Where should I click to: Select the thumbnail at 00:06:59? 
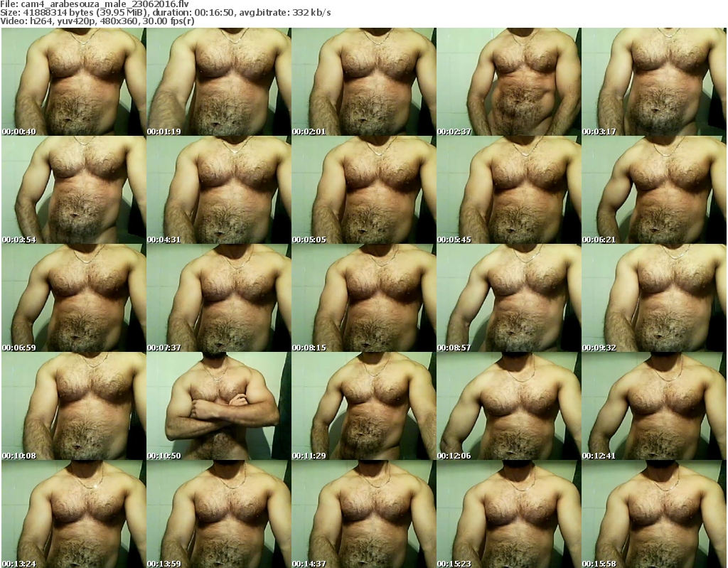(x=74, y=298)
